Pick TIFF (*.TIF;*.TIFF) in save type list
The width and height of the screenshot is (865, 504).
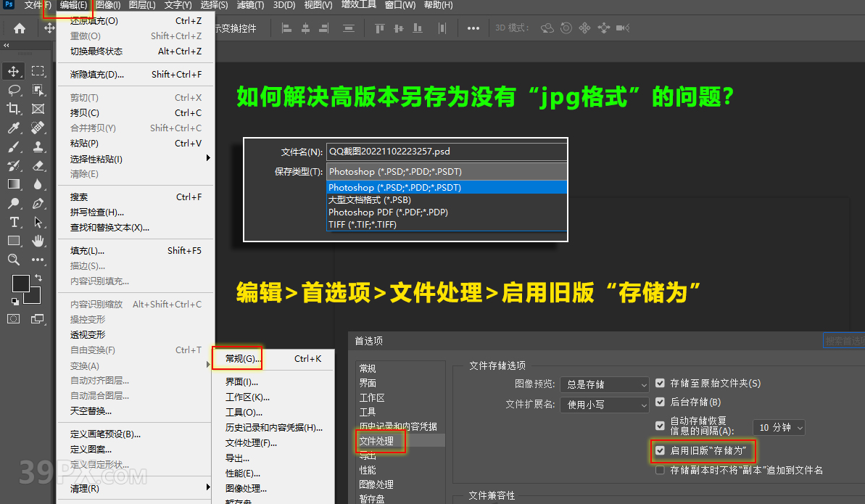[x=447, y=225]
